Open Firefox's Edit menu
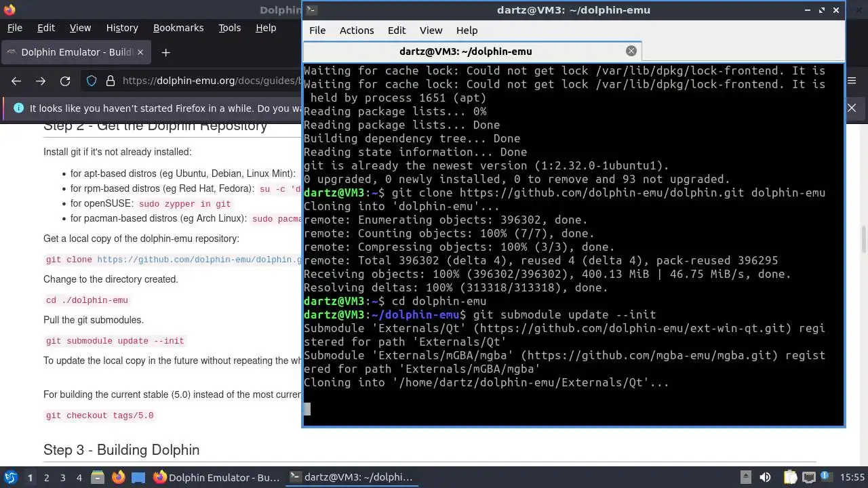The height and width of the screenshot is (488, 868). click(46, 28)
